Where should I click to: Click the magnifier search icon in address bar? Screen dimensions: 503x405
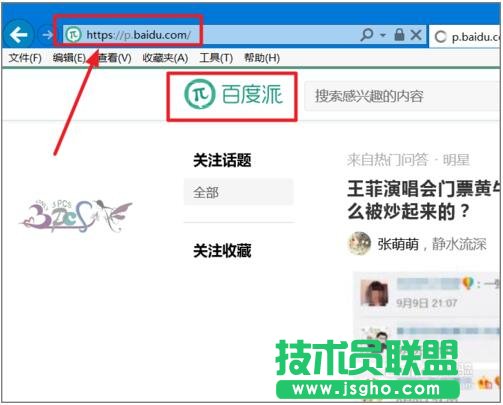click(366, 34)
